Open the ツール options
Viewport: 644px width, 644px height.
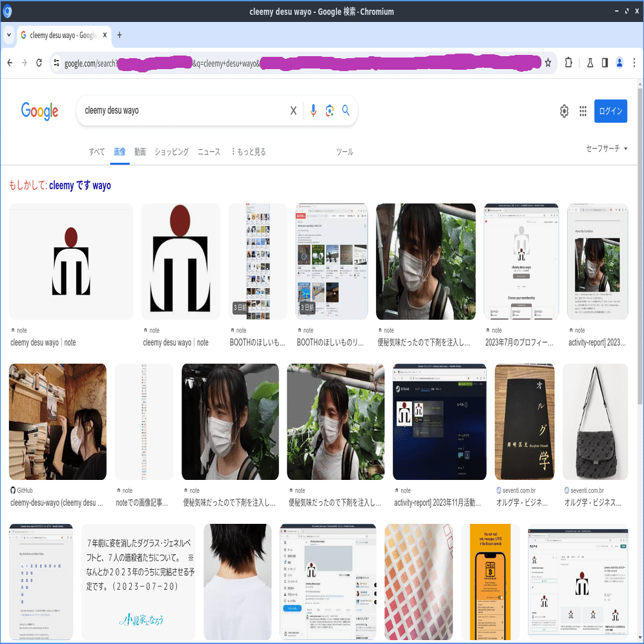pyautogui.click(x=344, y=152)
